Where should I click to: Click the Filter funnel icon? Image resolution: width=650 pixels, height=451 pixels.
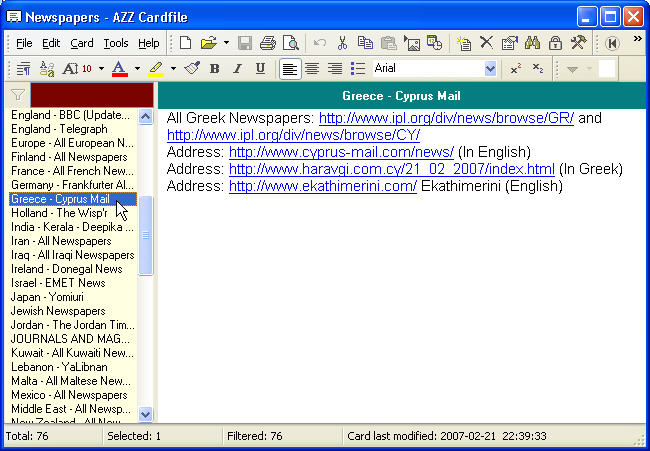click(17, 95)
